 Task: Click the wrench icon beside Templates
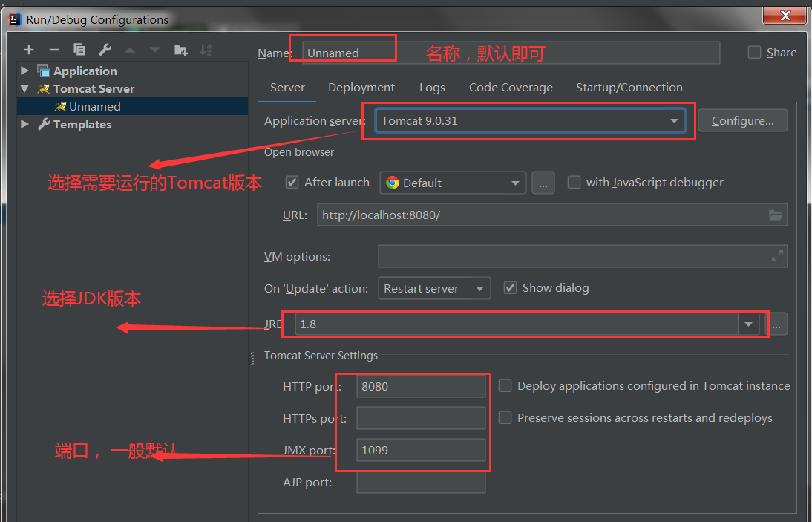pos(44,124)
